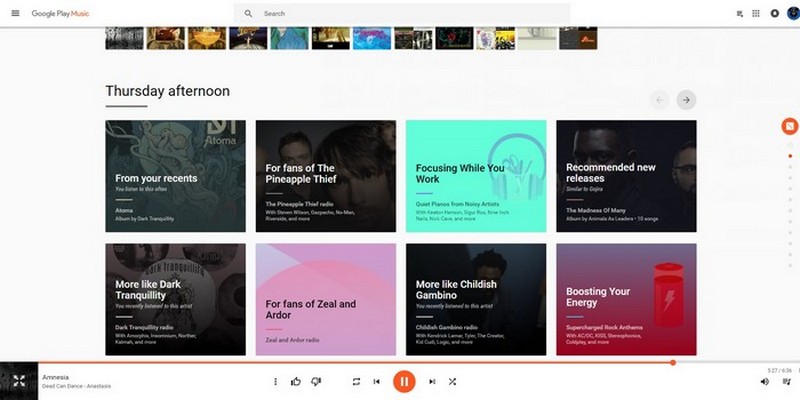
Task: Open the Boosting Your Energy card
Action: tap(626, 299)
